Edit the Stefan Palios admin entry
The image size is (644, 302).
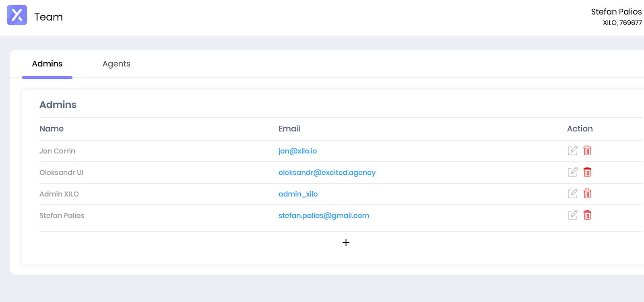tap(572, 215)
